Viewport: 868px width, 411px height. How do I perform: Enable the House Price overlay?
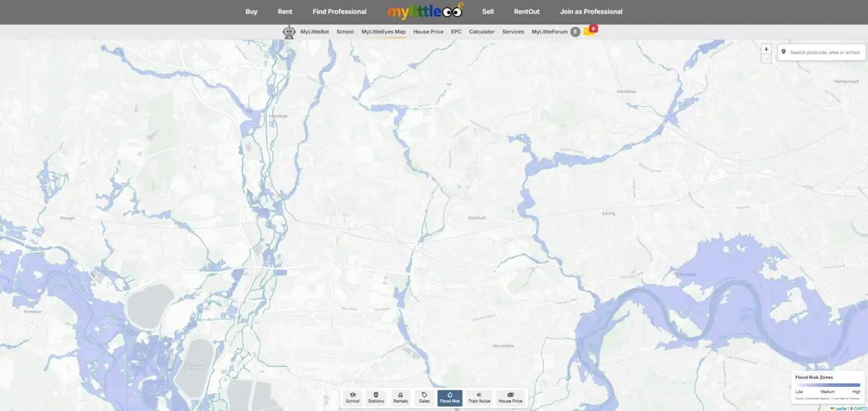pos(510,398)
